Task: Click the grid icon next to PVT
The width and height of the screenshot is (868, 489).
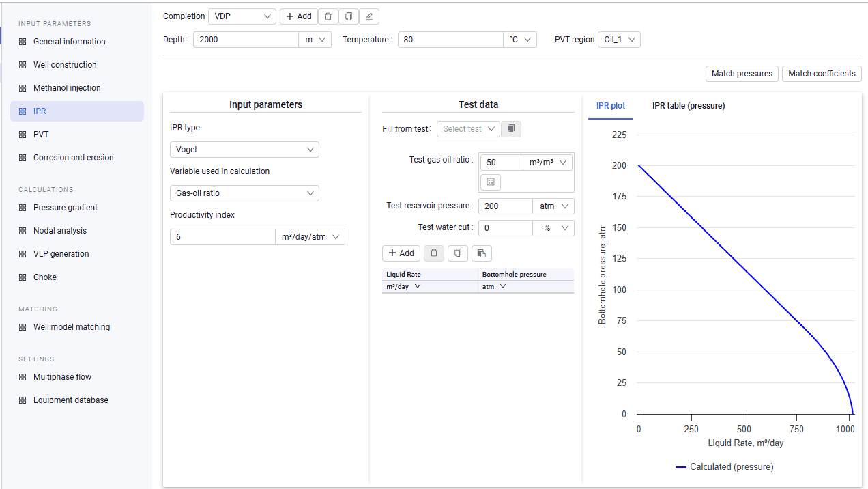Action: point(23,135)
